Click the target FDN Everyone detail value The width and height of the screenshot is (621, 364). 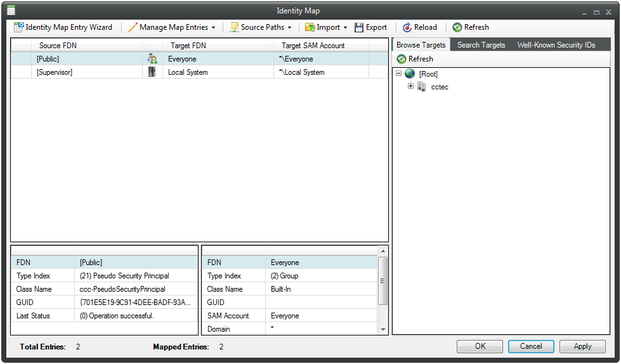pyautogui.click(x=321, y=262)
